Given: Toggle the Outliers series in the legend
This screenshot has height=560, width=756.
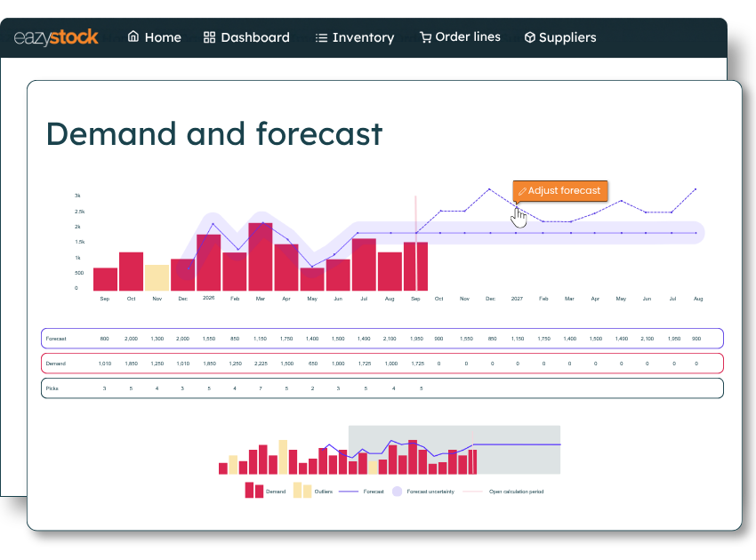Looking at the screenshot, I should (313, 491).
